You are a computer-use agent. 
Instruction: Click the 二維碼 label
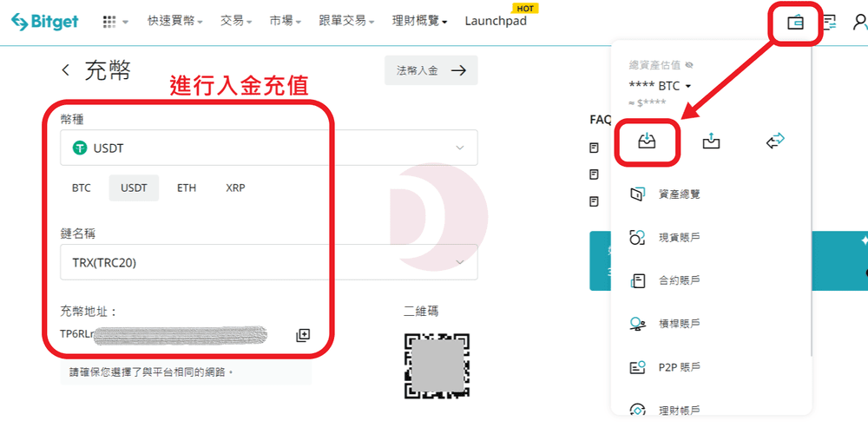[x=421, y=311]
